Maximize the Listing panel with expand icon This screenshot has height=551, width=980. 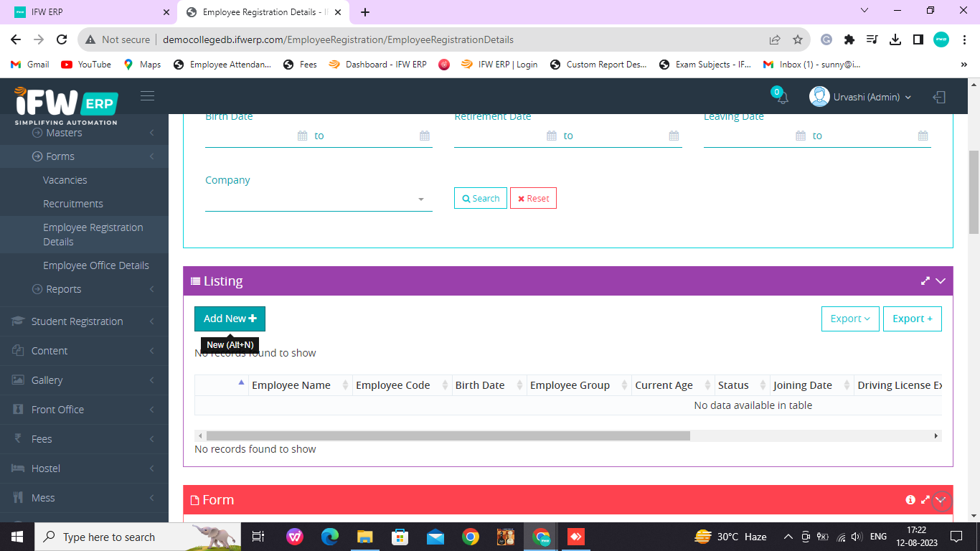[925, 281]
